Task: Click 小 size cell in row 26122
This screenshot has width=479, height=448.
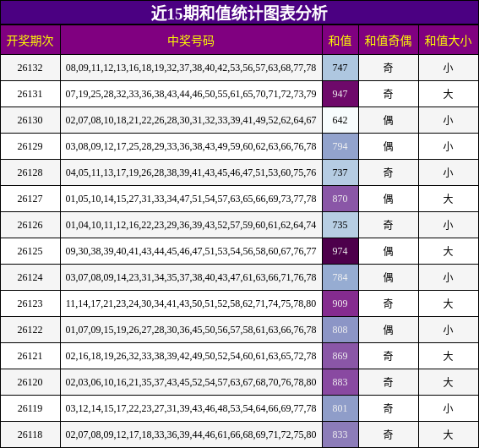Action: [x=448, y=330]
